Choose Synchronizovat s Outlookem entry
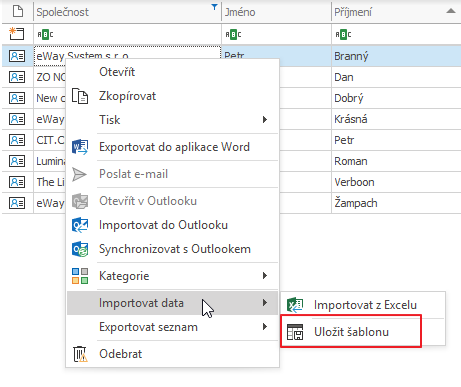Image resolution: width=461 pixels, height=387 pixels. point(172,249)
